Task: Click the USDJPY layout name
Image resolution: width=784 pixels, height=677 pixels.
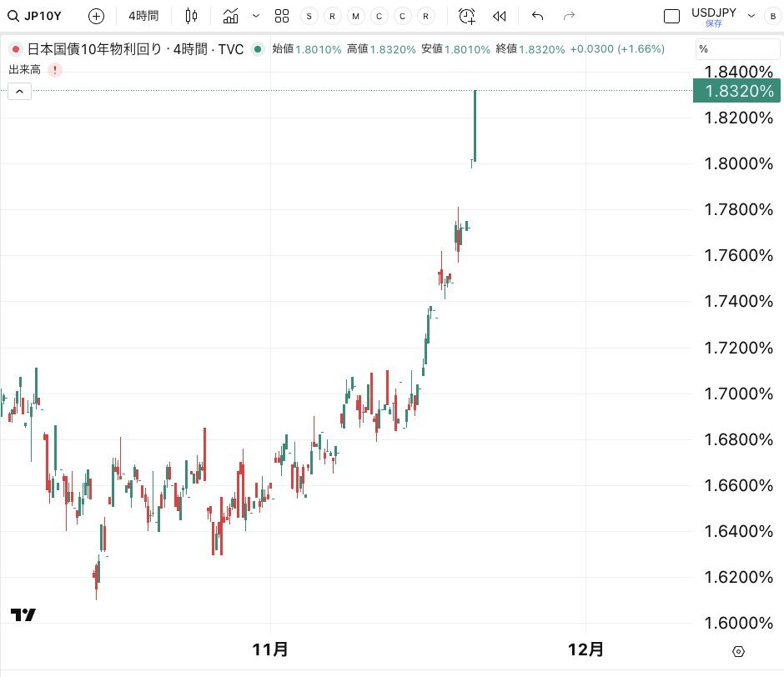Action: tap(713, 13)
